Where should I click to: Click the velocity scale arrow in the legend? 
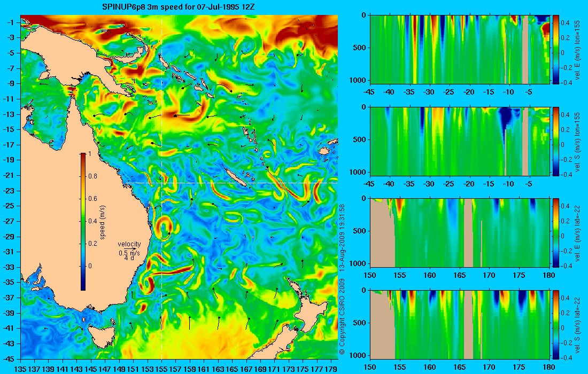tap(131, 249)
